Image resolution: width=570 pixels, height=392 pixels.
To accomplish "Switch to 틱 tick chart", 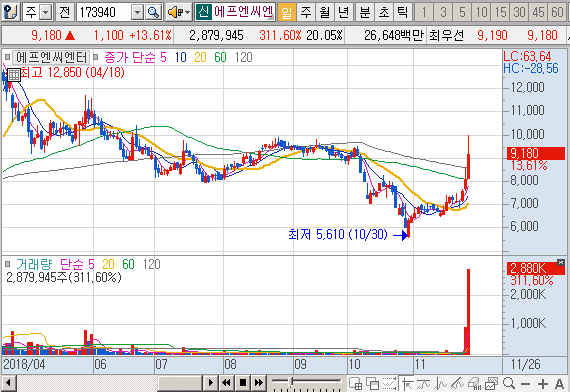I will pyautogui.click(x=403, y=12).
